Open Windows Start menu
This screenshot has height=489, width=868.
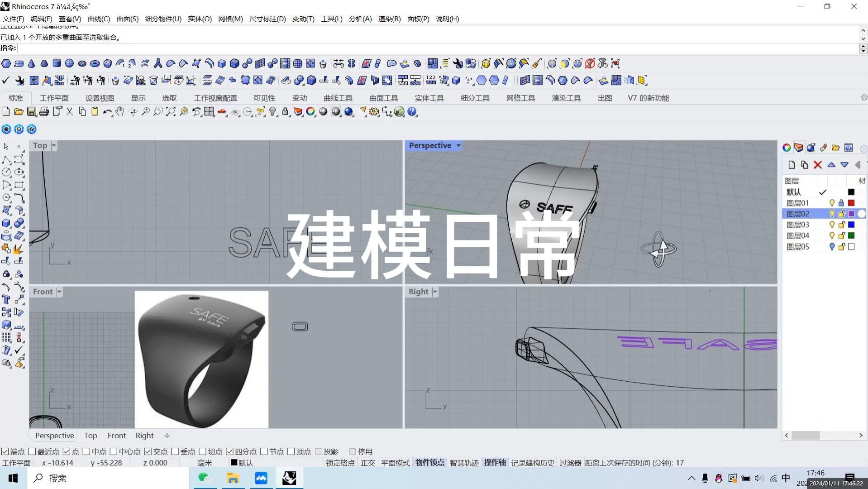tap(13, 478)
